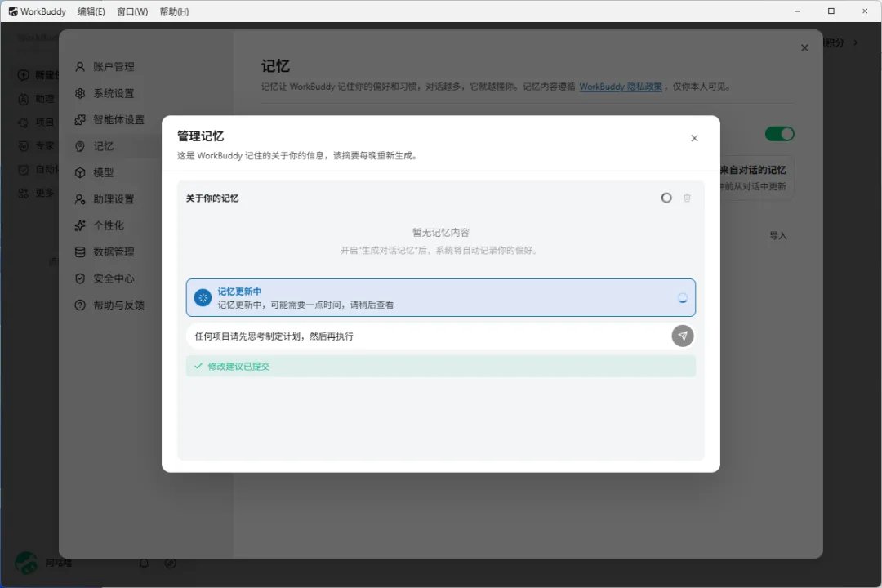Delete memory with the trash icon
This screenshot has width=882, height=588.
click(x=687, y=198)
